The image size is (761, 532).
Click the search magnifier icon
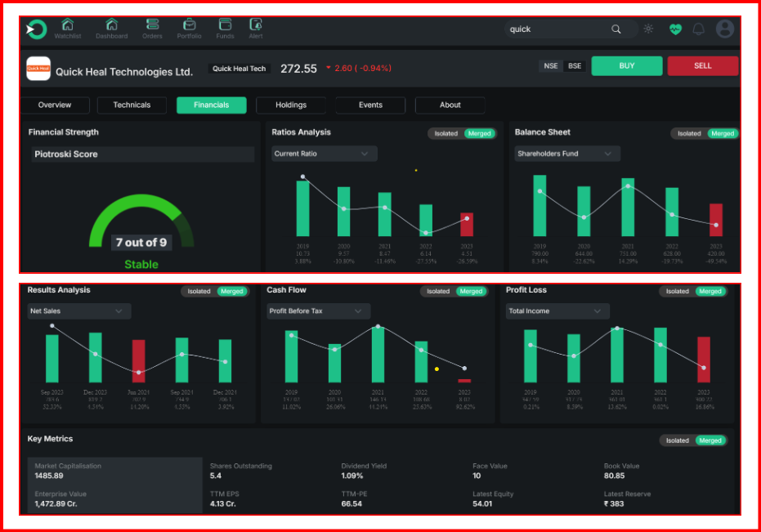[x=616, y=29]
